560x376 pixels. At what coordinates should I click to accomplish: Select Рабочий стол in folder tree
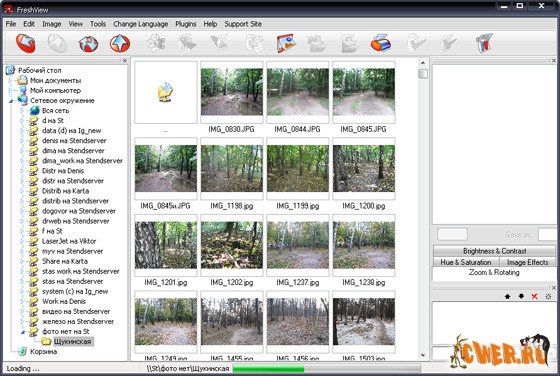[40, 70]
